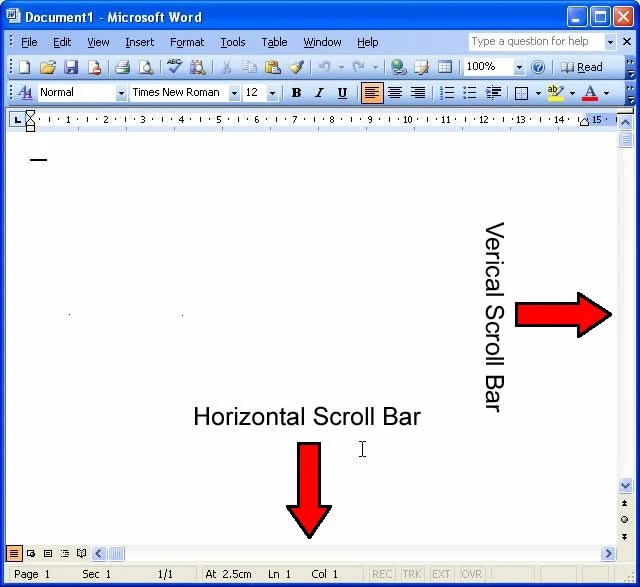Screen dimensions: 640x587
Task: Align text right
Action: click(418, 93)
